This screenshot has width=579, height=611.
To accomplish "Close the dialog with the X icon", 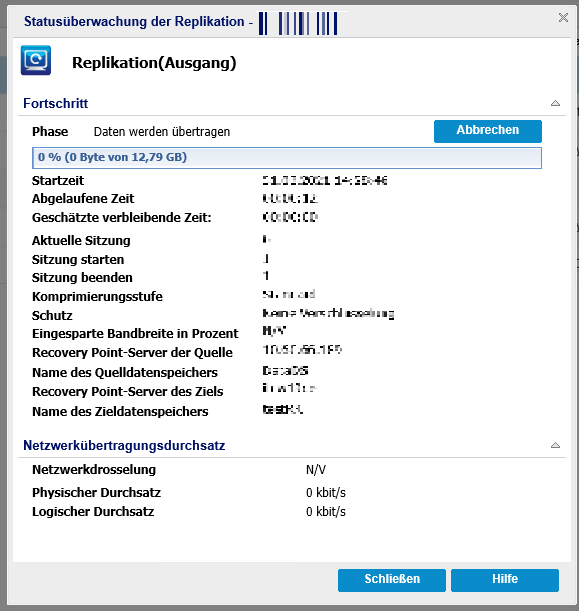I will pos(563,18).
